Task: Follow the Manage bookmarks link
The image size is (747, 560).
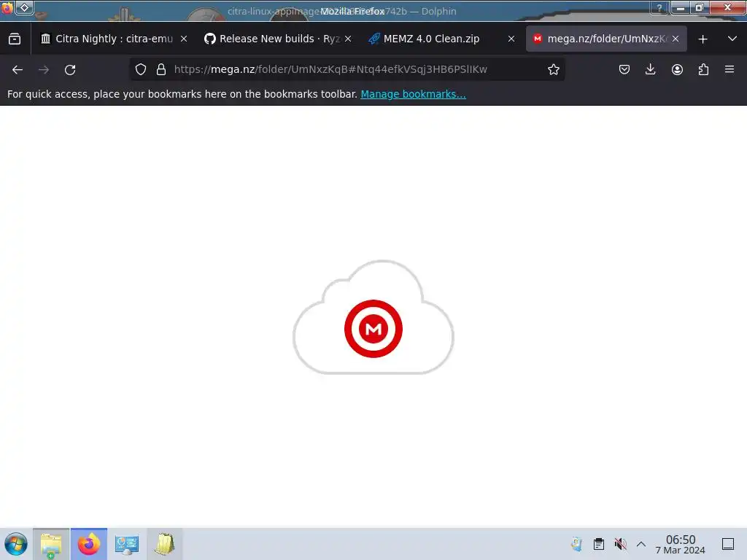Action: pyautogui.click(x=413, y=94)
